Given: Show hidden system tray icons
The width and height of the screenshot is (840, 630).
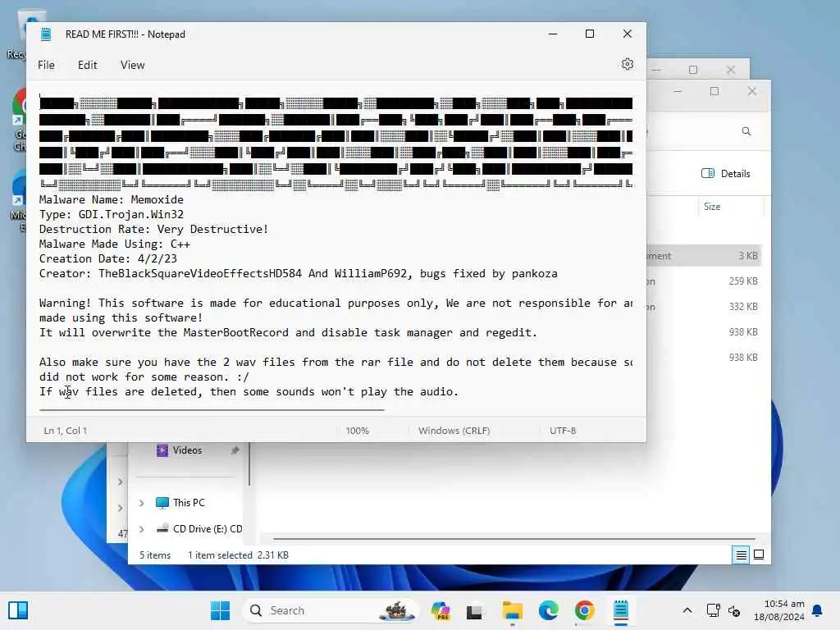Looking at the screenshot, I should point(687,610).
